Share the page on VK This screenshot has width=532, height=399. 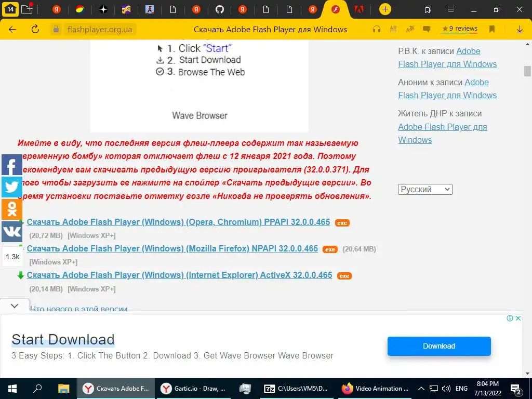pyautogui.click(x=12, y=231)
